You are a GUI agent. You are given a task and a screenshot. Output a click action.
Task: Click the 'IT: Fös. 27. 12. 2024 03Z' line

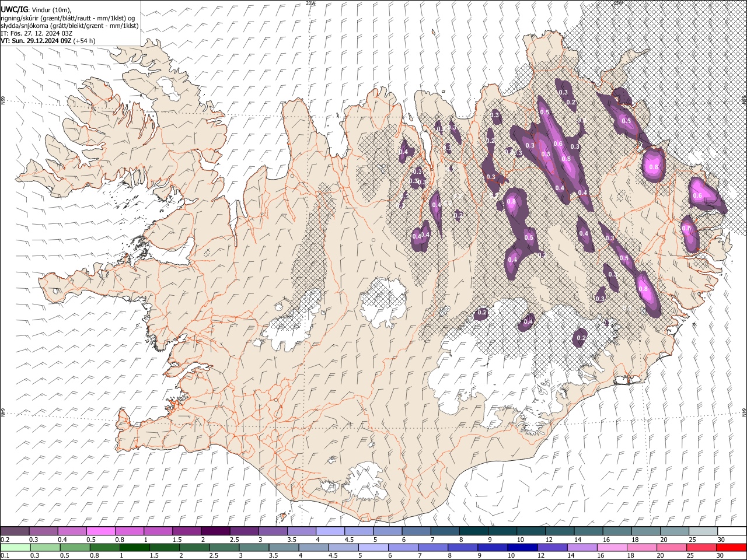(x=37, y=33)
